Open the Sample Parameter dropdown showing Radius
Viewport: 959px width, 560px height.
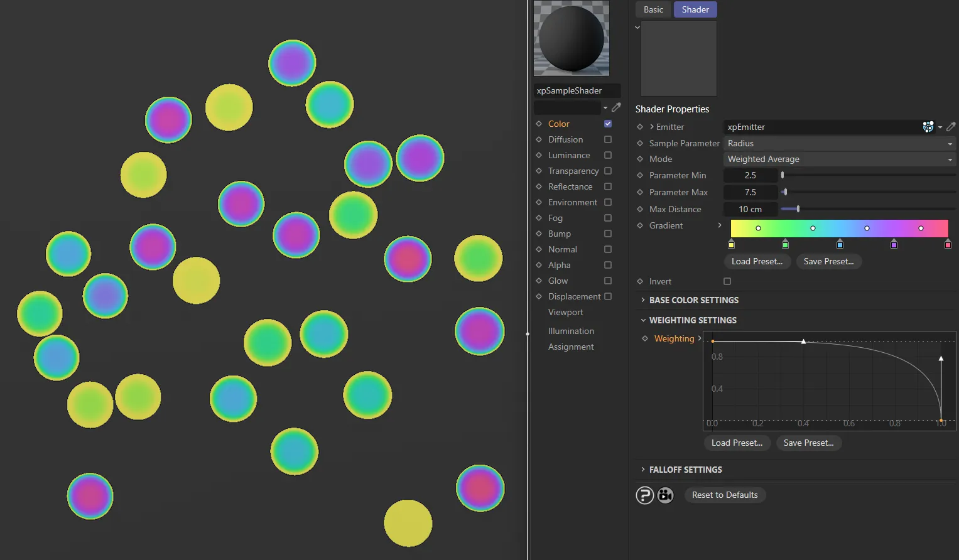point(839,143)
